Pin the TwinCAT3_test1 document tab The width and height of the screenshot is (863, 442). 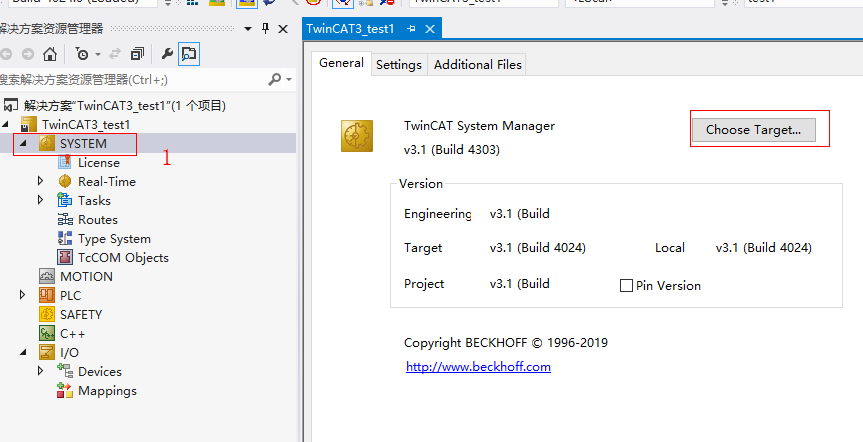click(411, 29)
